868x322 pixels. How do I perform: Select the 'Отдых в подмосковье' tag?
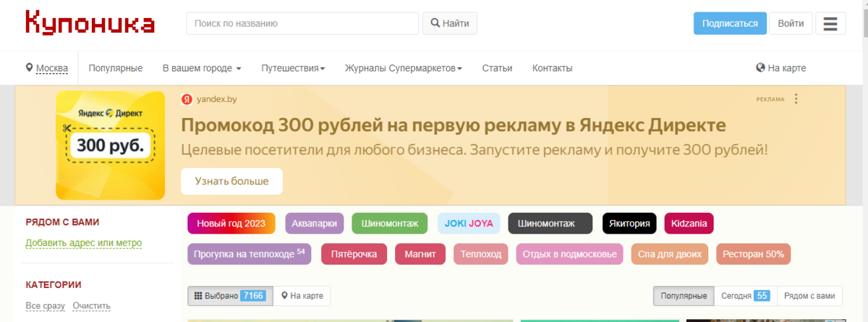coord(569,255)
